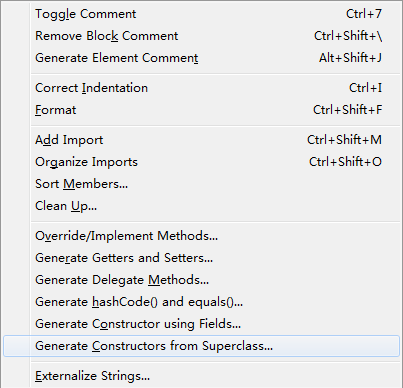Screen dimensions: 403x388
Task: Click the Ctrl+7 shortcut label
Action: [x=364, y=14]
